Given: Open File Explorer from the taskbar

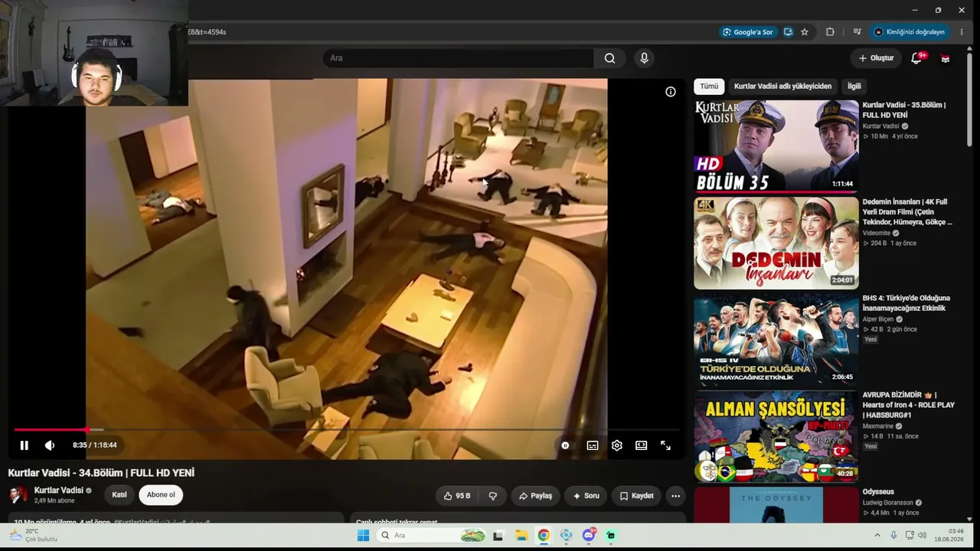Looking at the screenshot, I should pos(521,536).
